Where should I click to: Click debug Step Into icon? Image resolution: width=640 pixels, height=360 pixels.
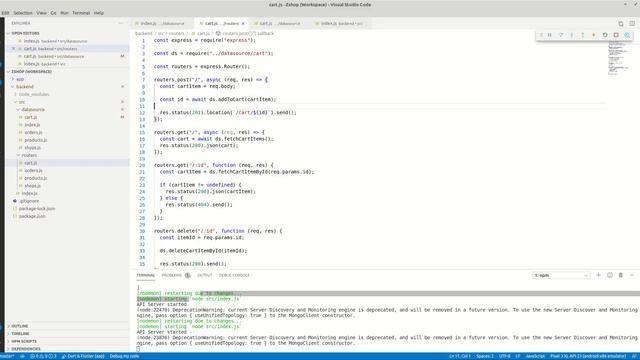(x=572, y=35)
